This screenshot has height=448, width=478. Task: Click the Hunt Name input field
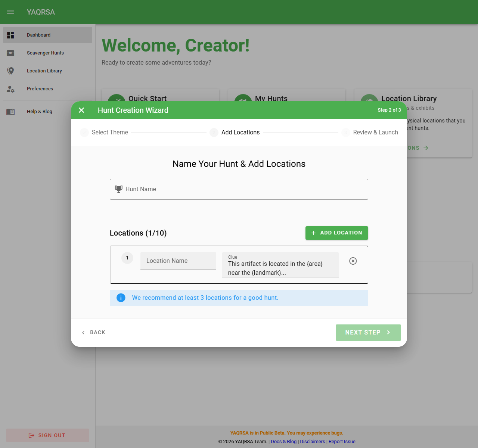tap(239, 189)
